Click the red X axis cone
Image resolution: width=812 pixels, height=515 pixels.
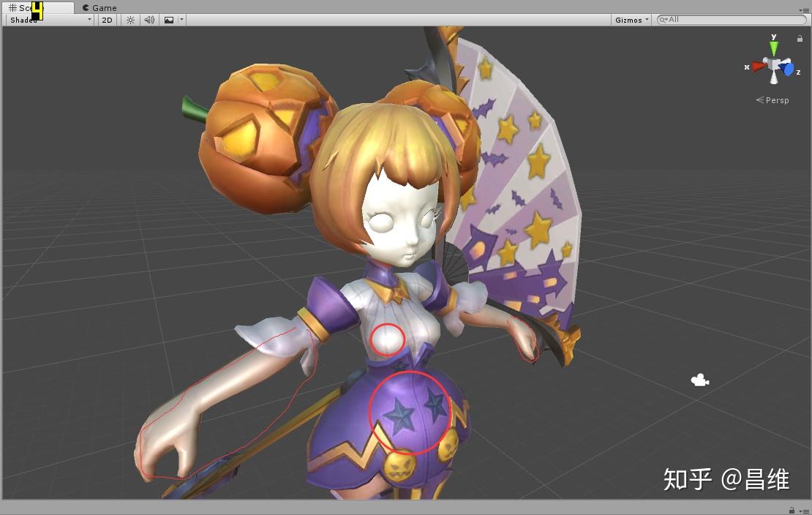pos(759,67)
